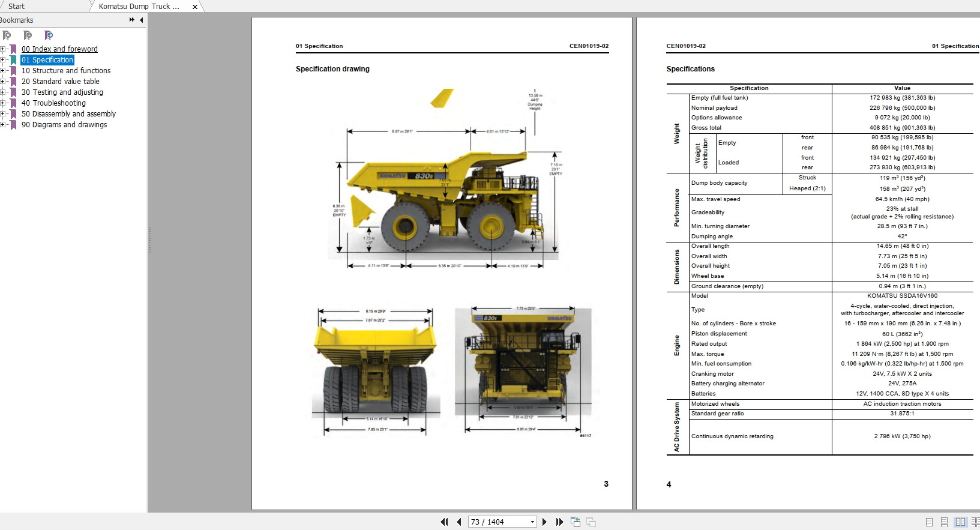Image resolution: width=980 pixels, height=530 pixels.
Task: Click the '31.875:1' gear ratio value
Action: [902, 414]
